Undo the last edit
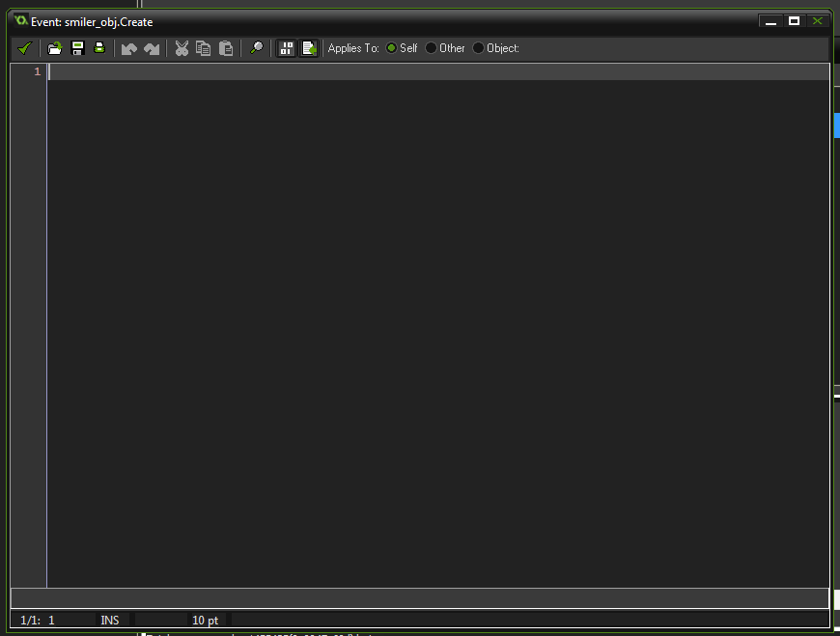The height and width of the screenshot is (636, 840). (x=129, y=48)
